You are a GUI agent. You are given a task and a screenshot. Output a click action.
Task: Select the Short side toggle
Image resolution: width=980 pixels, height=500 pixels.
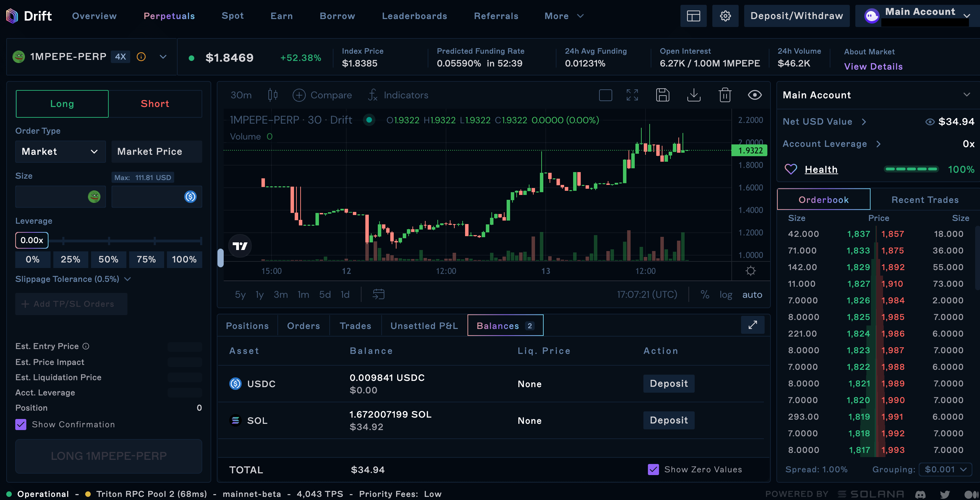tap(155, 104)
